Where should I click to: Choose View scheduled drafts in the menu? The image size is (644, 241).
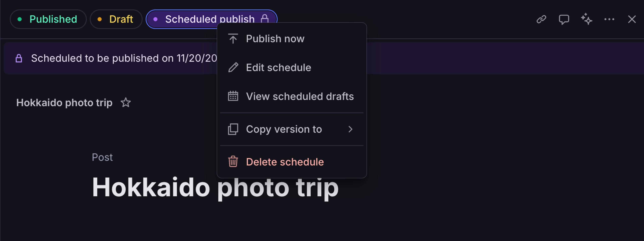point(300,96)
